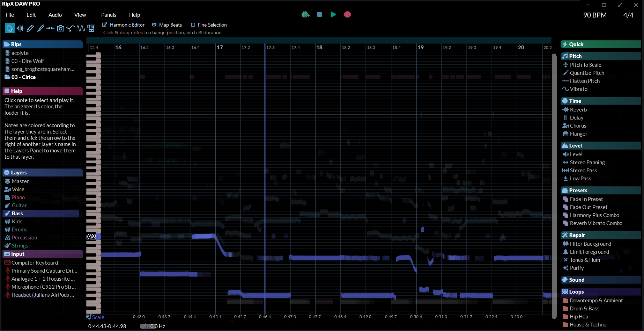Select the camera snapshot tool
This screenshot has width=644, height=331.
tap(60, 28)
